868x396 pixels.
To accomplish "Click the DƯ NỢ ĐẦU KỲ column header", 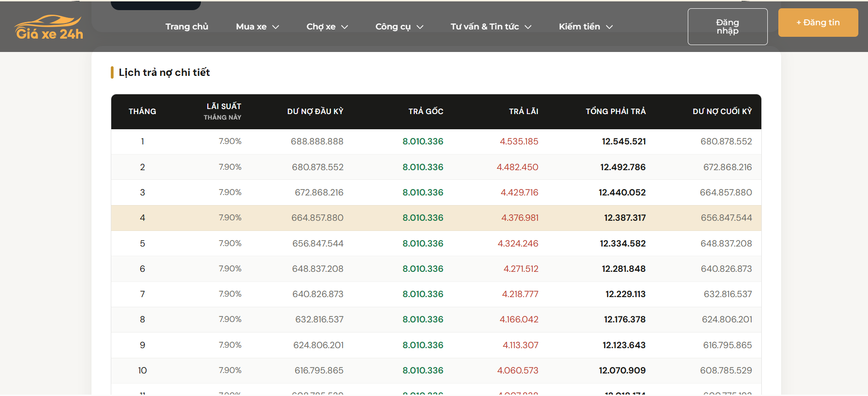I will pyautogui.click(x=315, y=111).
